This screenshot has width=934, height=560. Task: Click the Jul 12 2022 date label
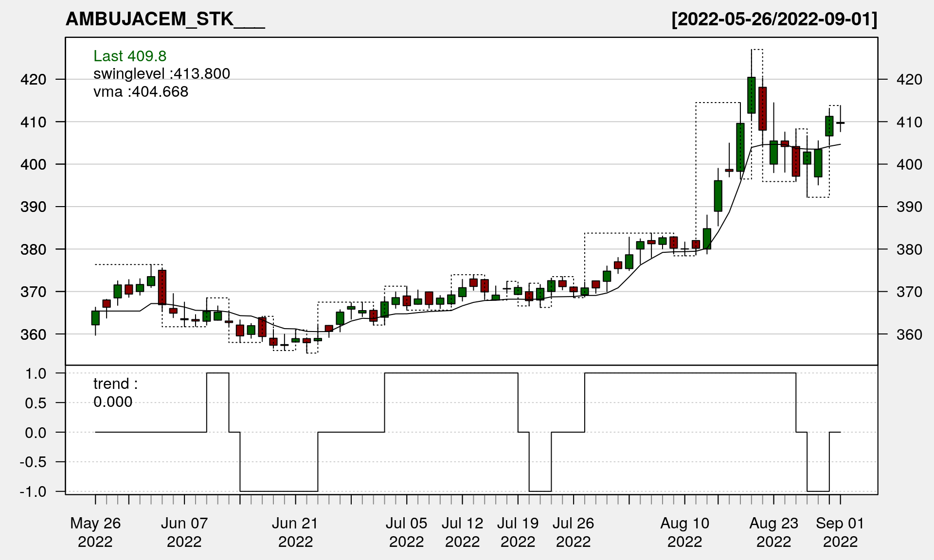462,532
